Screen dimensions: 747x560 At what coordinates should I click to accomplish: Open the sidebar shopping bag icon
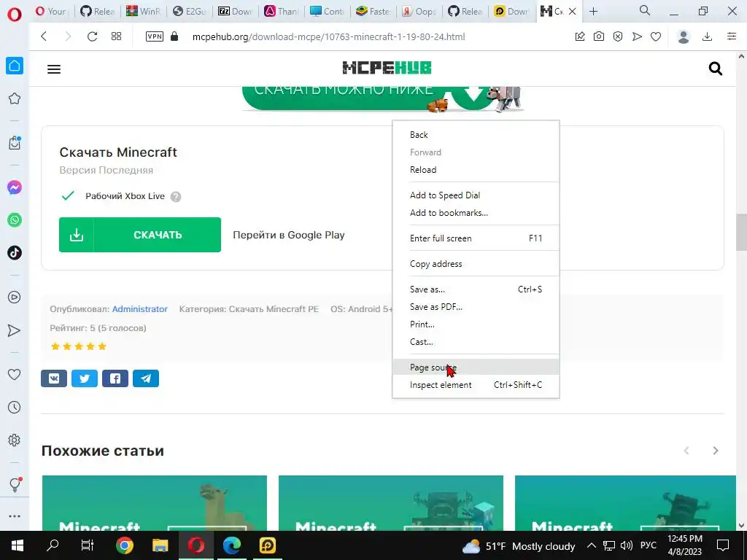(15, 143)
